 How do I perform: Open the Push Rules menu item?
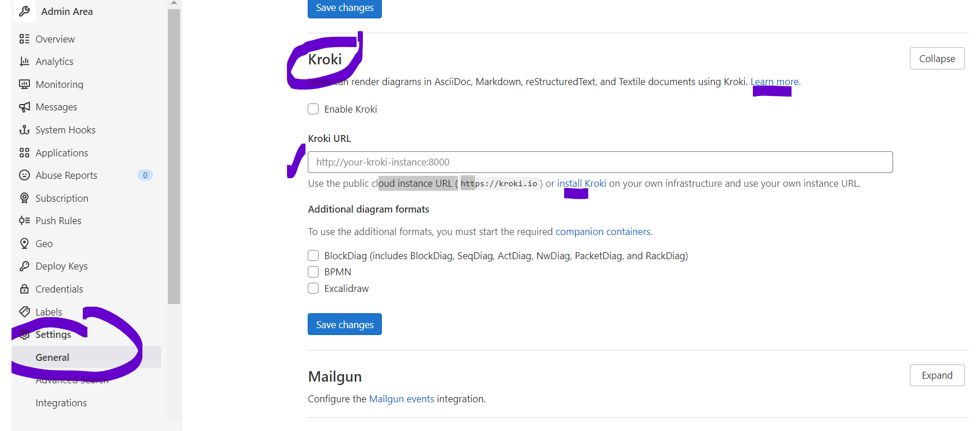tap(58, 221)
